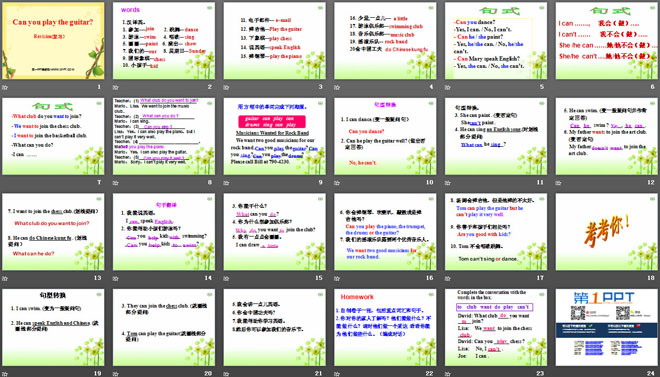Select slide 4 listing swimming club and music club
660x377 pixels.
tap(385, 41)
